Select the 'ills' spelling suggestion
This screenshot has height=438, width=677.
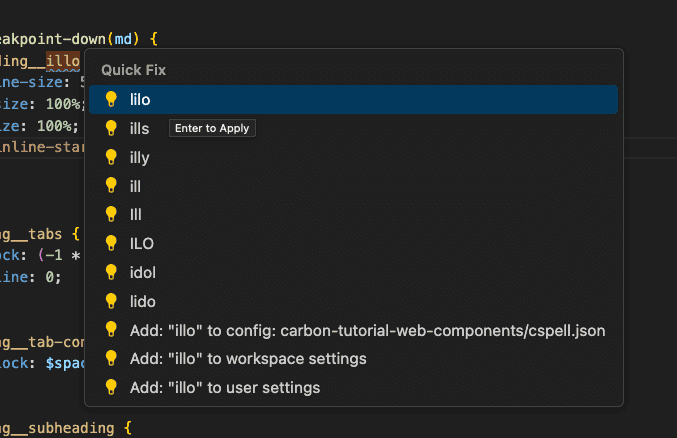coord(139,129)
